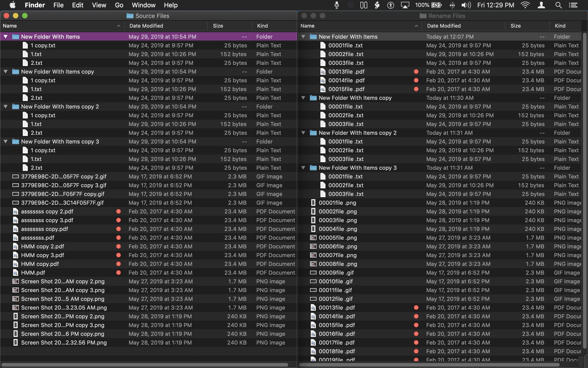Click the Screen Shot 20...3.23.05 AM.png thumbnail icon

(16, 308)
